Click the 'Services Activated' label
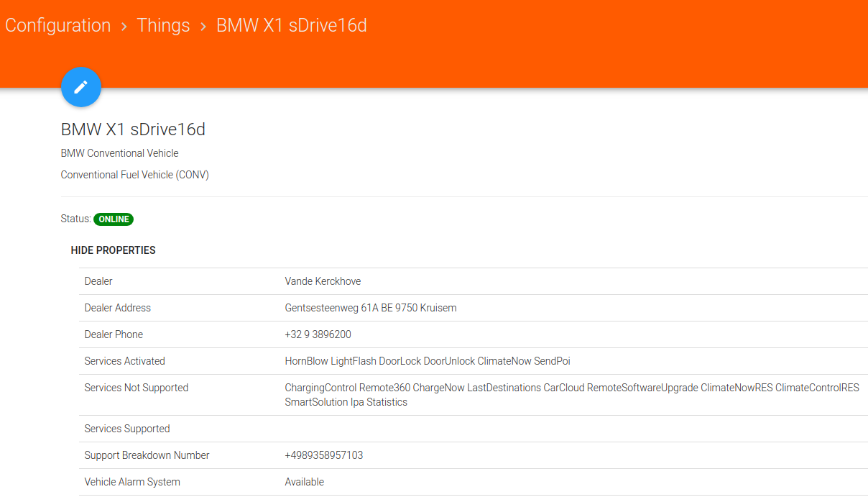Image resolution: width=868 pixels, height=497 pixels. pyautogui.click(x=125, y=361)
